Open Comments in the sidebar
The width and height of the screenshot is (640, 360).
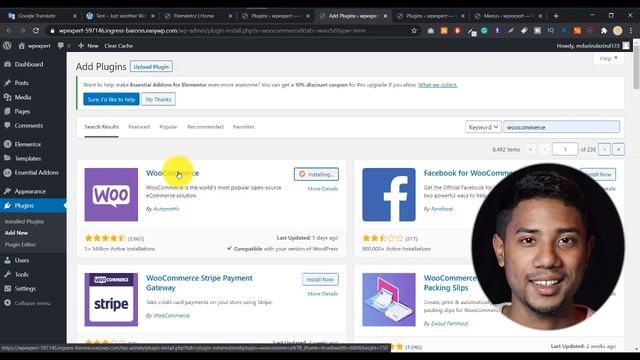pos(29,126)
